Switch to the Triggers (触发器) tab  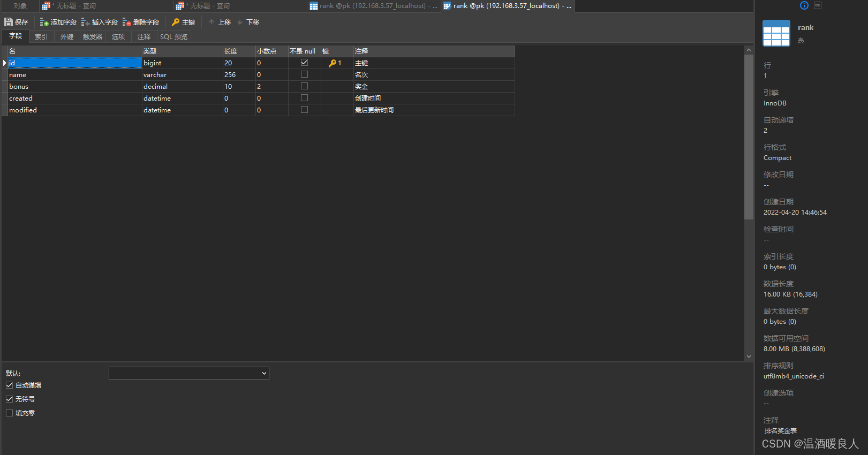(x=93, y=37)
